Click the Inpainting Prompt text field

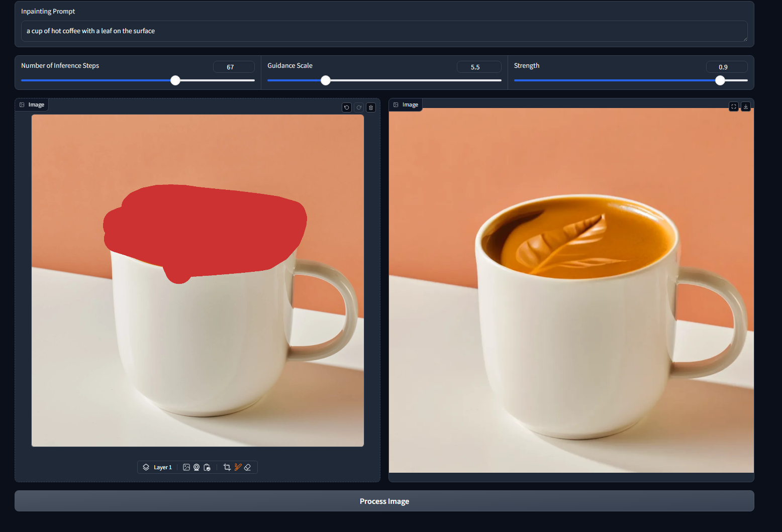(384, 31)
